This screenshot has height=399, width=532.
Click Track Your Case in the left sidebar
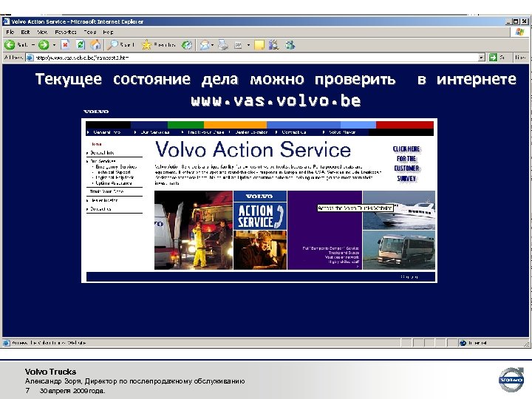pos(107,191)
